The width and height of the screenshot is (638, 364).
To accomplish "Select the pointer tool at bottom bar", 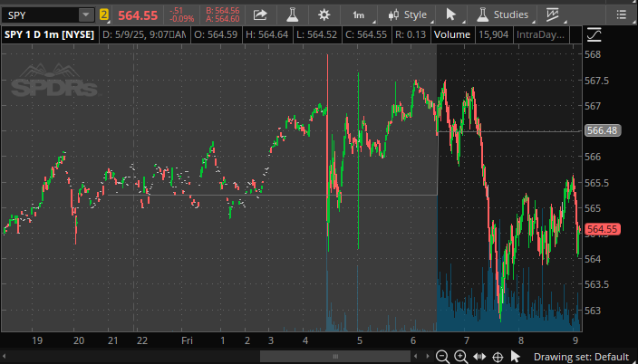I will pos(515,357).
